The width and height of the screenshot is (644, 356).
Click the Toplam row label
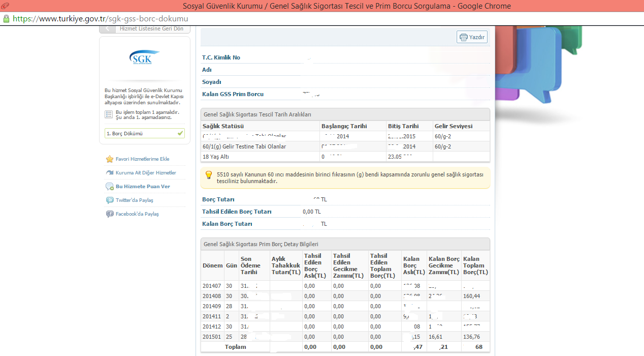coord(236,347)
